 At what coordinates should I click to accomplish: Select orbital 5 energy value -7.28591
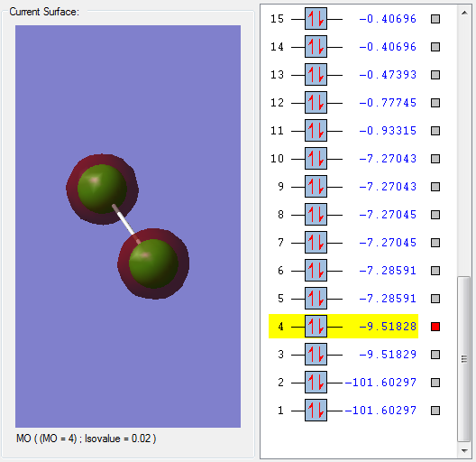(388, 299)
